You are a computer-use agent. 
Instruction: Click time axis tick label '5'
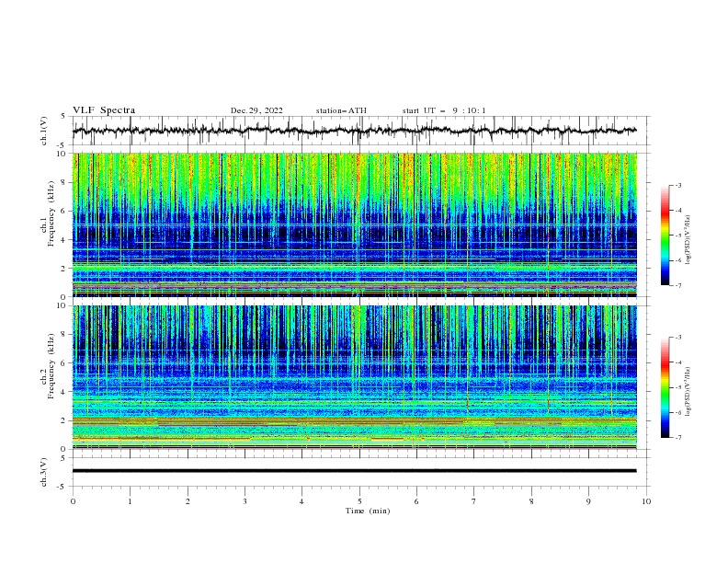(359, 501)
